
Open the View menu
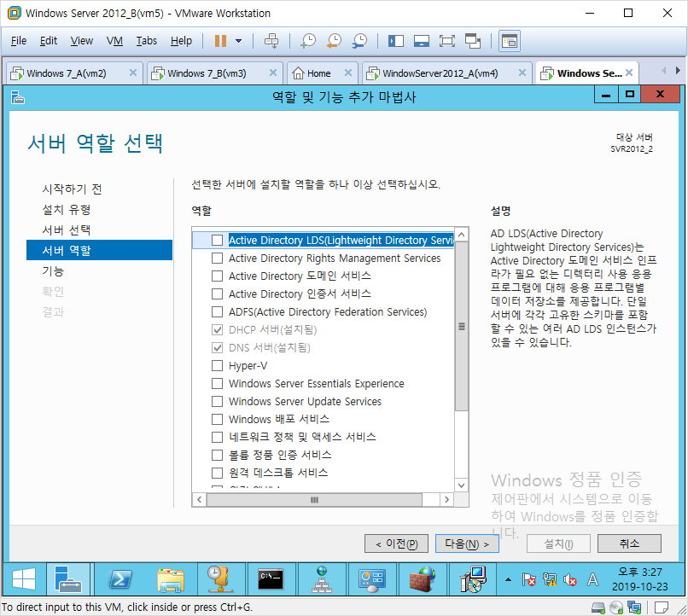tap(82, 41)
